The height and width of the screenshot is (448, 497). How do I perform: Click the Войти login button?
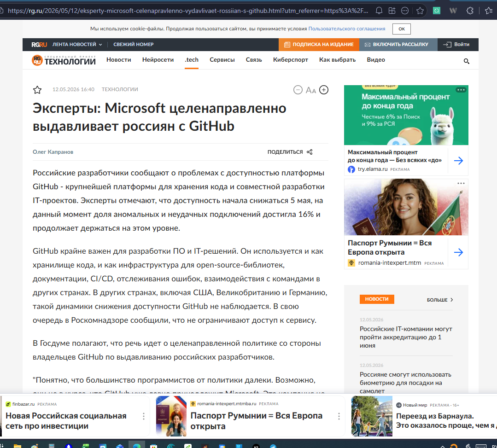(457, 45)
